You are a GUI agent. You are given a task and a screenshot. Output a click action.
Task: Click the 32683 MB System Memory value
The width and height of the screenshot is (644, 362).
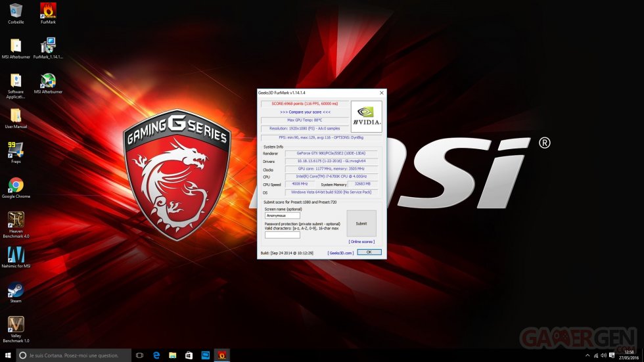[362, 184]
